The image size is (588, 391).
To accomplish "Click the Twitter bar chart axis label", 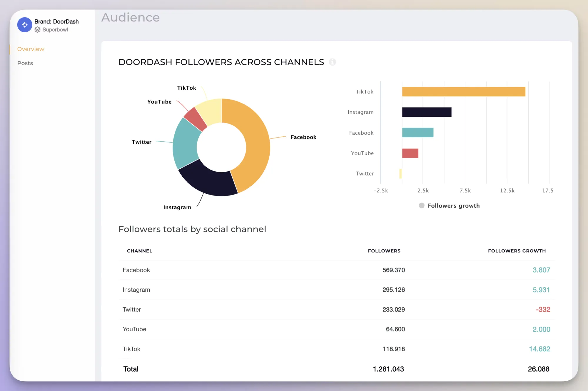I will (365, 173).
